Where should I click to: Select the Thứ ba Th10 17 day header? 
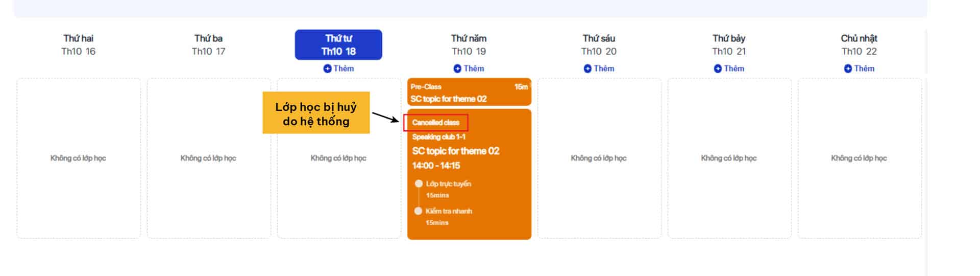click(x=208, y=44)
